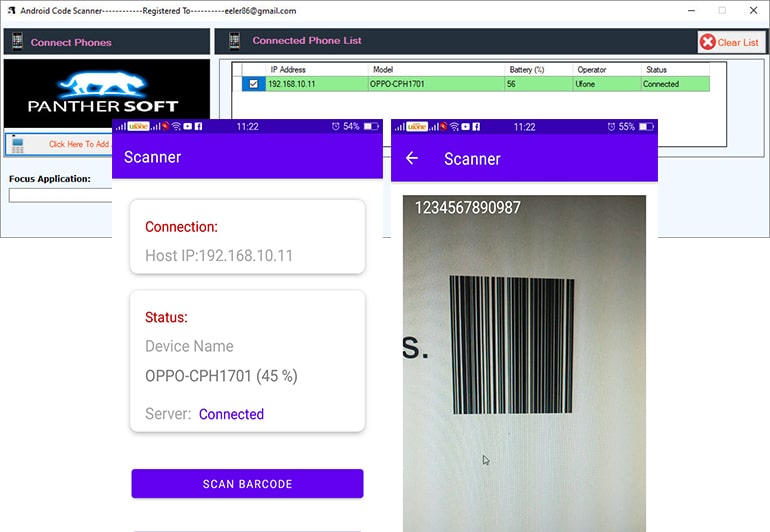
Task: Click the battery value 56 cell
Action: (x=539, y=84)
